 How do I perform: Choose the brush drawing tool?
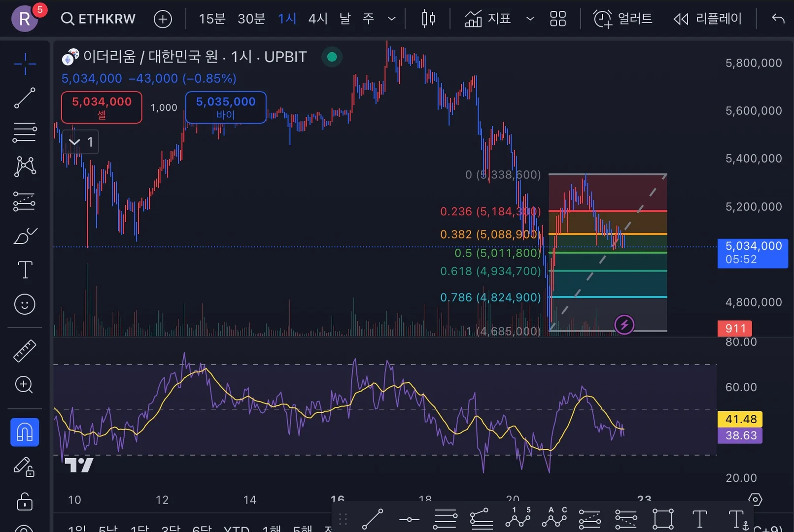25,236
